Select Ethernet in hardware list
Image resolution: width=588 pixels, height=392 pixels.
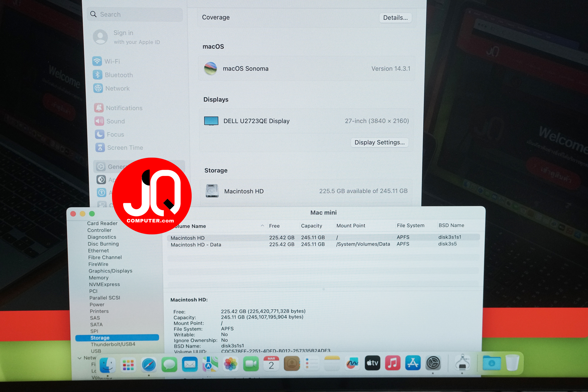pos(98,250)
